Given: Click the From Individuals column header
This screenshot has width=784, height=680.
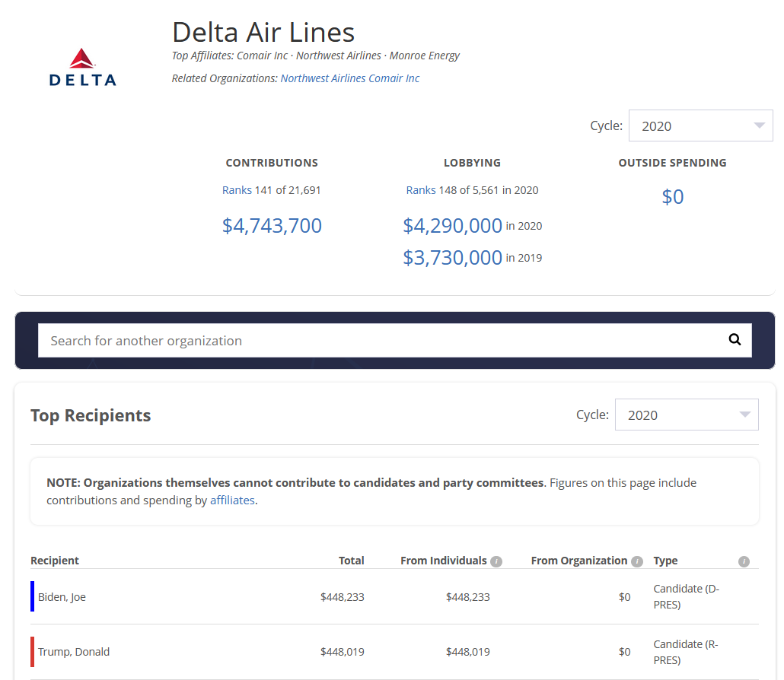Looking at the screenshot, I should [x=444, y=561].
